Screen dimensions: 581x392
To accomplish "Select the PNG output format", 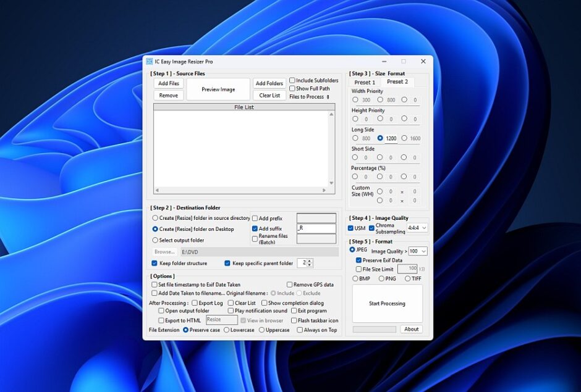I will (x=381, y=278).
